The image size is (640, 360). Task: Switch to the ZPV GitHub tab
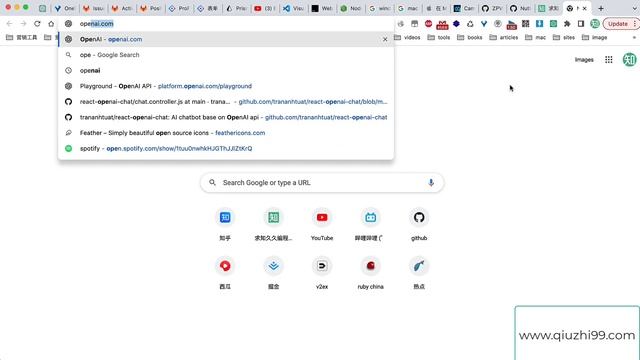pyautogui.click(x=492, y=8)
